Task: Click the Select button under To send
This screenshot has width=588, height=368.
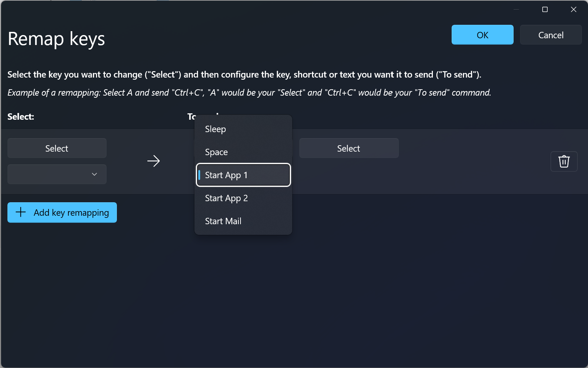Action: 349,148
